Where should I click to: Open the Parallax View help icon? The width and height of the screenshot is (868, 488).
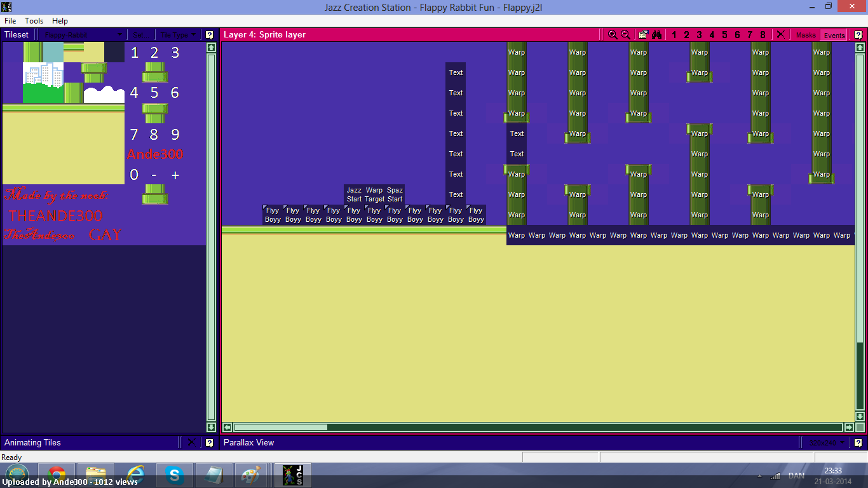pyautogui.click(x=858, y=442)
